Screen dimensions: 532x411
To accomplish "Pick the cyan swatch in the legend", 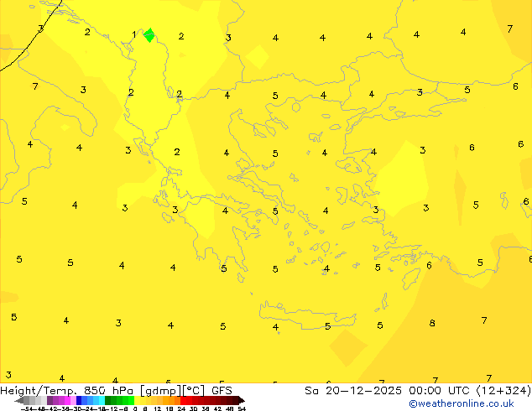I will [x=102, y=400].
